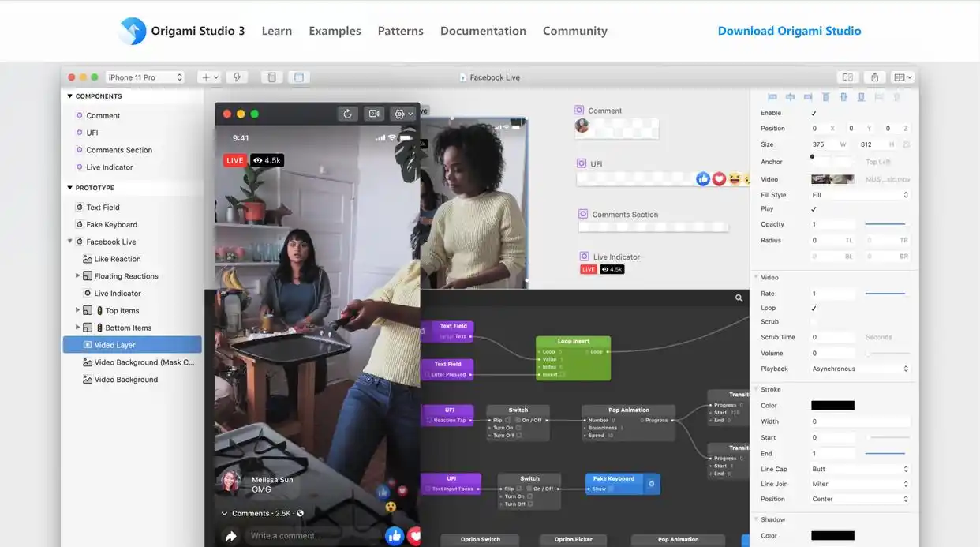This screenshot has width=980, height=547.
Task: Click the black Stroke color swatch
Action: [x=832, y=406]
